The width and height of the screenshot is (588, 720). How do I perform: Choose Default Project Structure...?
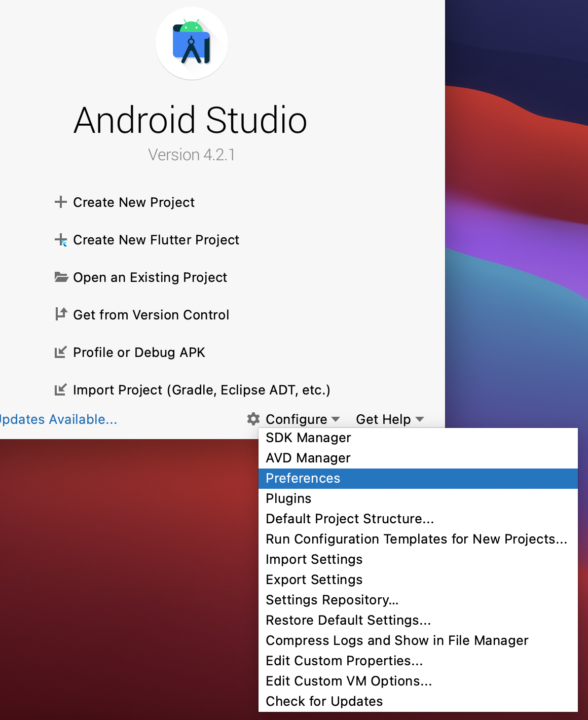click(x=418, y=519)
